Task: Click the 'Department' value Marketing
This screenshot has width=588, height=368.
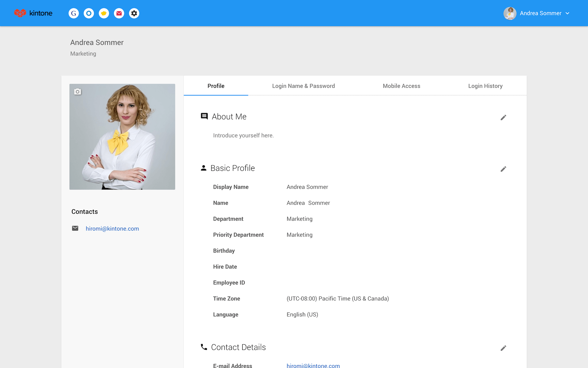Action: (300, 219)
